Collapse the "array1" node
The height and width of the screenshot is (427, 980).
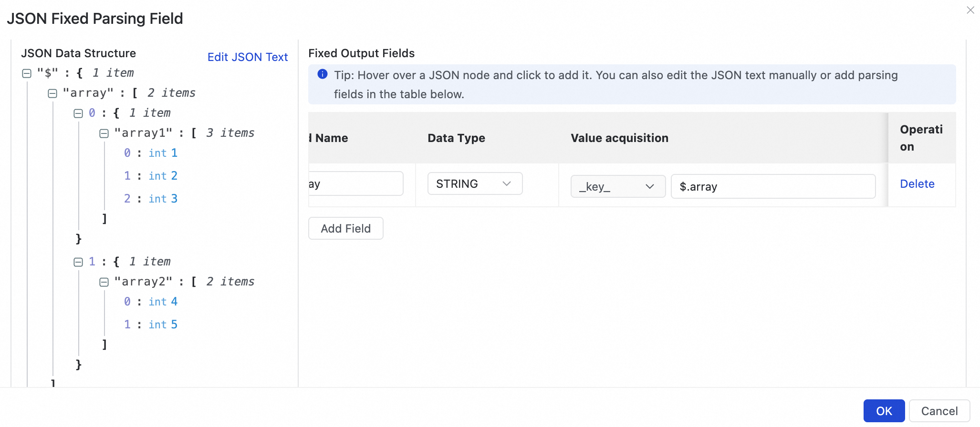[x=104, y=133]
